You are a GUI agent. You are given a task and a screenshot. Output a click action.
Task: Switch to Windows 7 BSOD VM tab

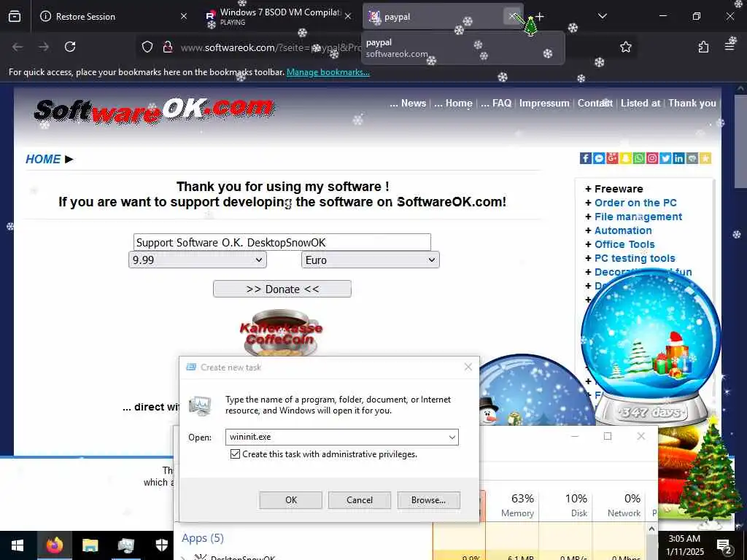point(280,16)
